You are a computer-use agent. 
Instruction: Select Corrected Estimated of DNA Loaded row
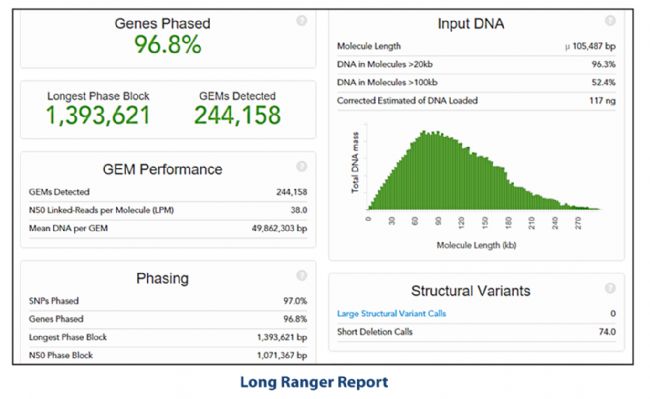click(476, 101)
